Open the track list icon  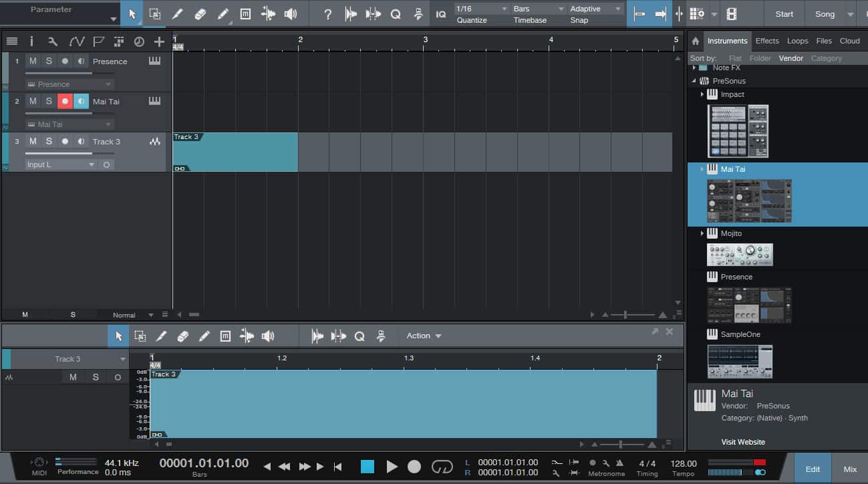click(x=11, y=41)
